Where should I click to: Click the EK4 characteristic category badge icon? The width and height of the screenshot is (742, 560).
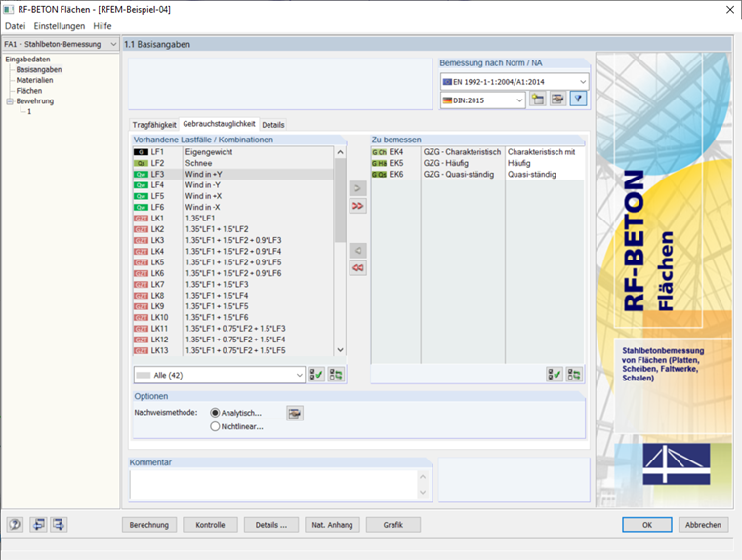tap(379, 152)
